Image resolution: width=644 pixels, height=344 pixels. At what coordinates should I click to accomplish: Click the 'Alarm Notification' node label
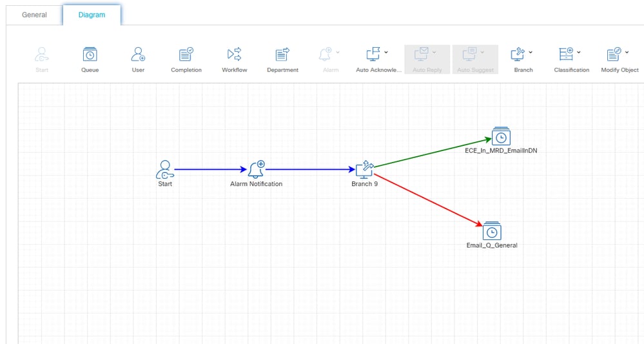pyautogui.click(x=257, y=184)
